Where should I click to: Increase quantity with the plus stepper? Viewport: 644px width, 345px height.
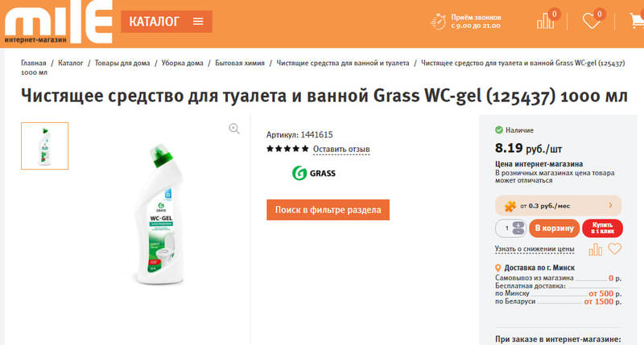[518, 225]
